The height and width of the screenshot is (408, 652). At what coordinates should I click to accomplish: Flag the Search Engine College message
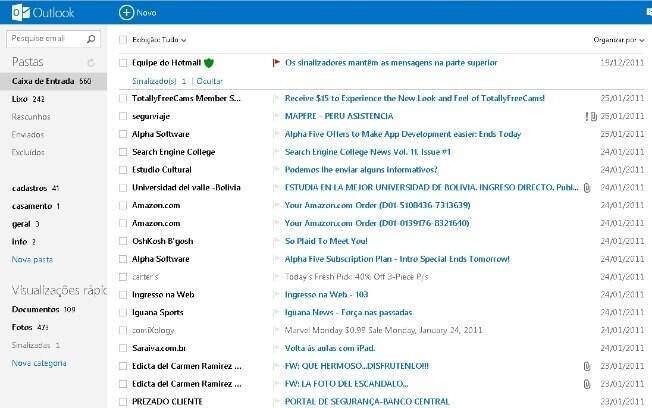tap(276, 152)
